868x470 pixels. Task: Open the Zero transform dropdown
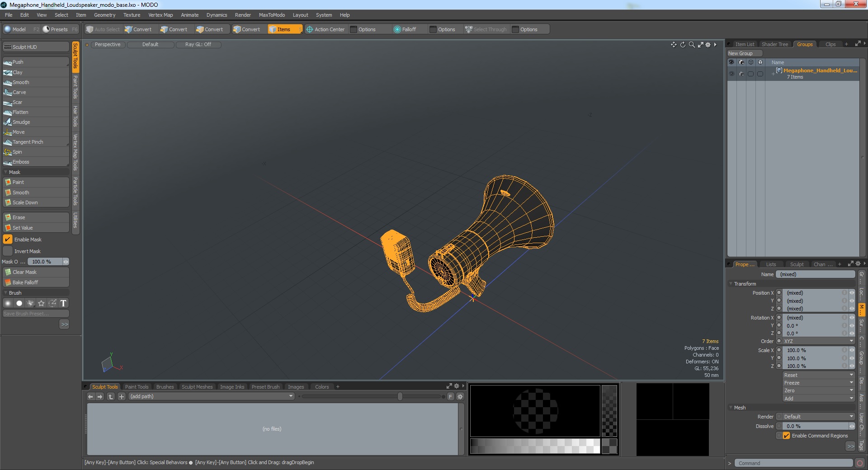tap(818, 390)
